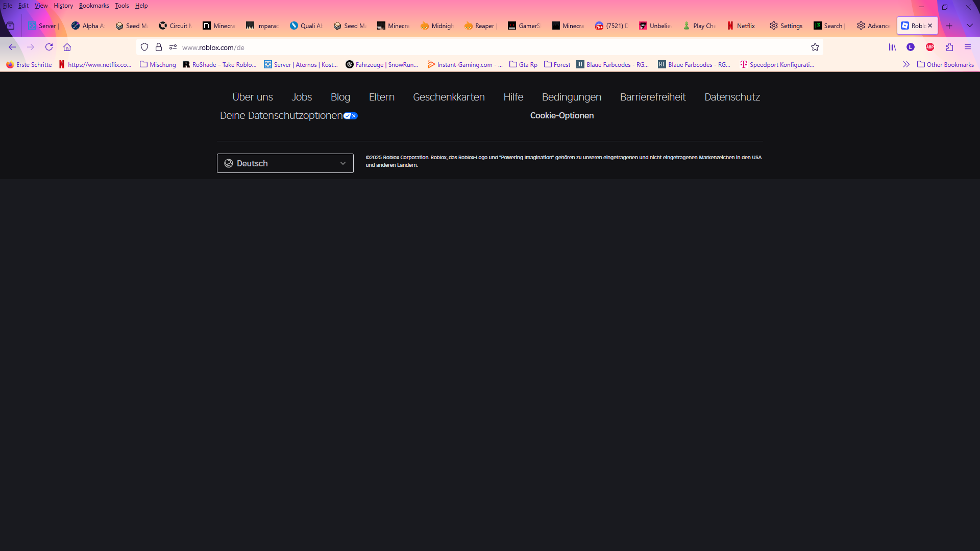This screenshot has width=980, height=551.
Task: Open the Firefox account avatar icon
Action: click(911, 47)
